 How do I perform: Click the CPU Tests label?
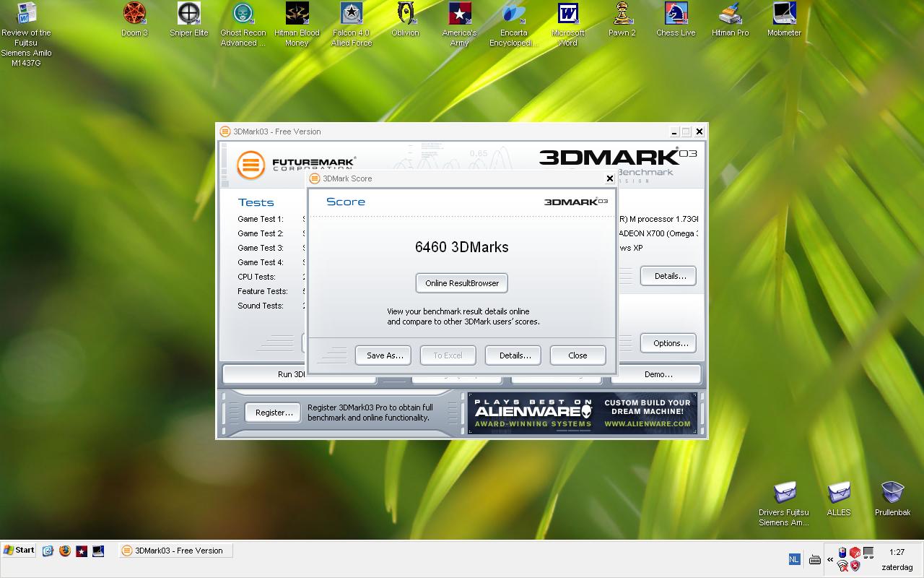point(256,277)
